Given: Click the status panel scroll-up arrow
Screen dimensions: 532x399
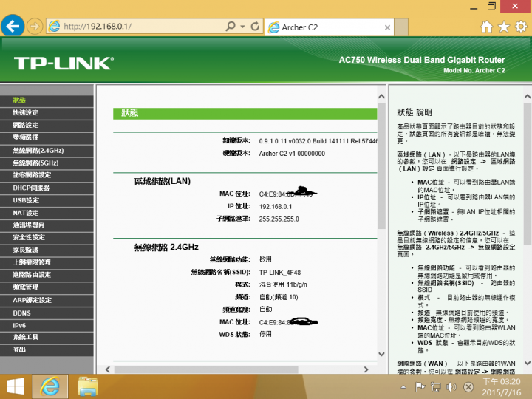Looking at the screenshot, I should point(381,96).
